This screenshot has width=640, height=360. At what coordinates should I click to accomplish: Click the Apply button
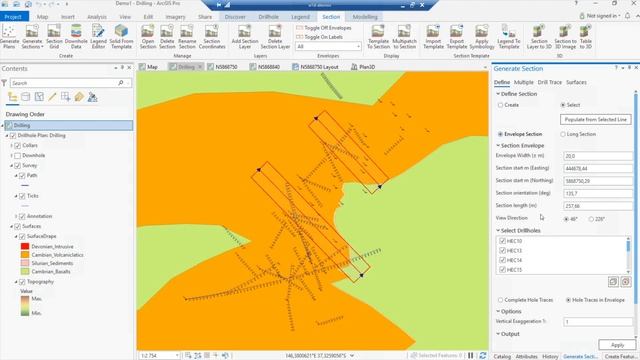[617, 345]
